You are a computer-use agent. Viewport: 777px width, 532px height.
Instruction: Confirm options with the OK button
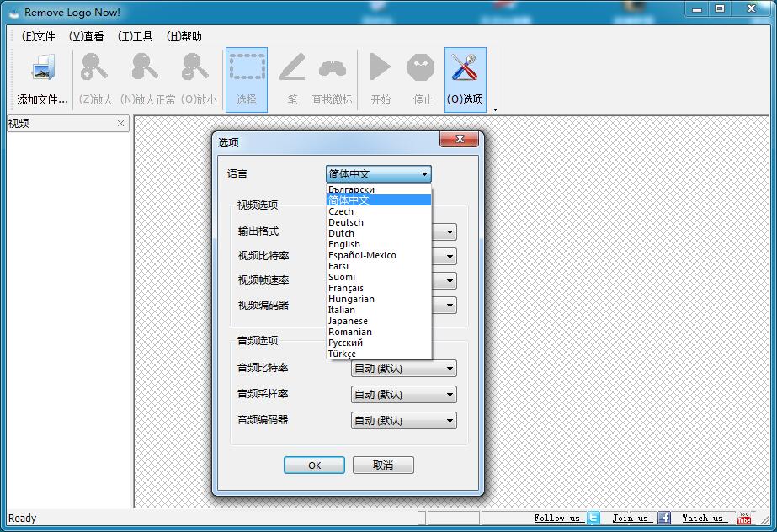pyautogui.click(x=314, y=465)
